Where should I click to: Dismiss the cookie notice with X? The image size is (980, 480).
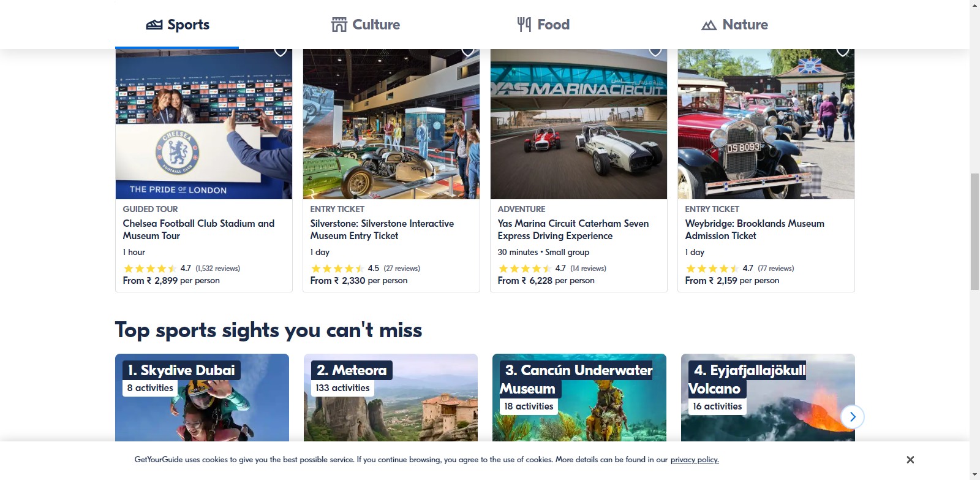click(x=910, y=460)
